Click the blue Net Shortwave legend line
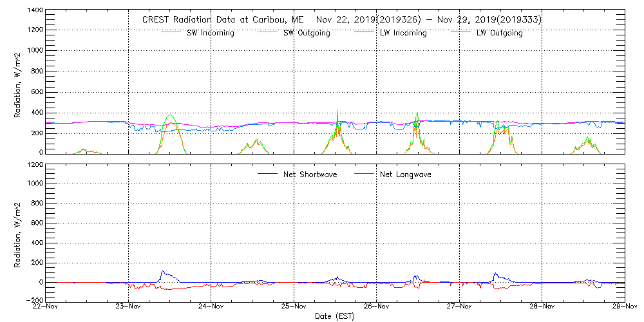This screenshot has width=644, height=322. click(x=267, y=175)
